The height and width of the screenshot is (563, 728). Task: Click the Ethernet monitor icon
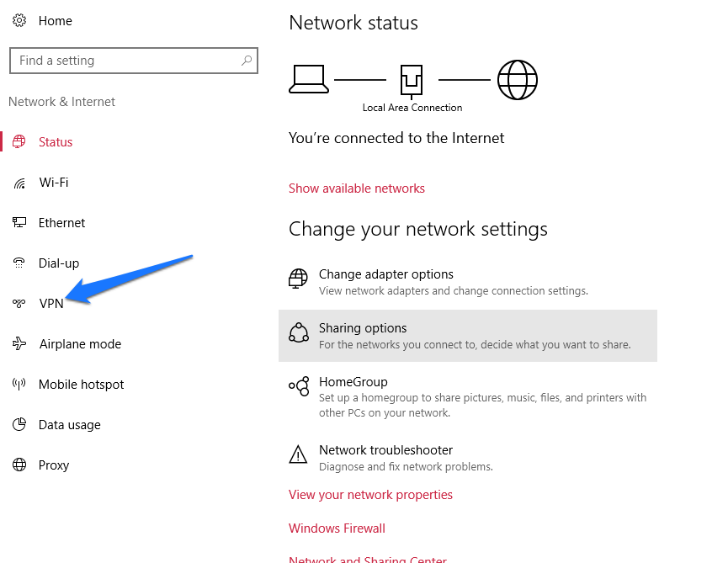coord(19,222)
